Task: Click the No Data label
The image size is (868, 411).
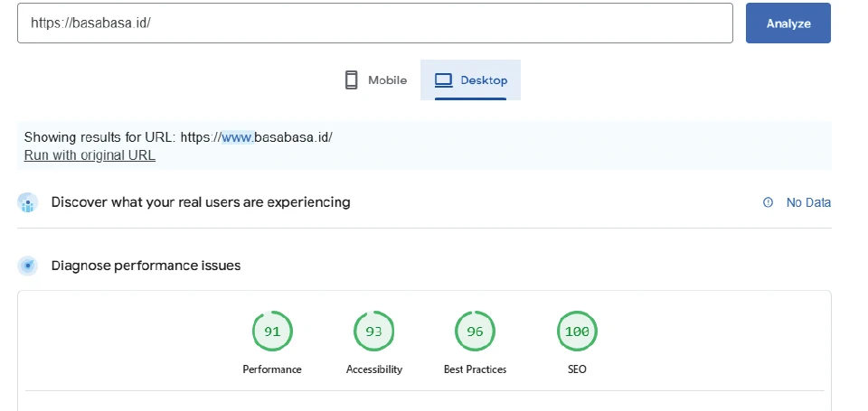Action: pyautogui.click(x=807, y=203)
